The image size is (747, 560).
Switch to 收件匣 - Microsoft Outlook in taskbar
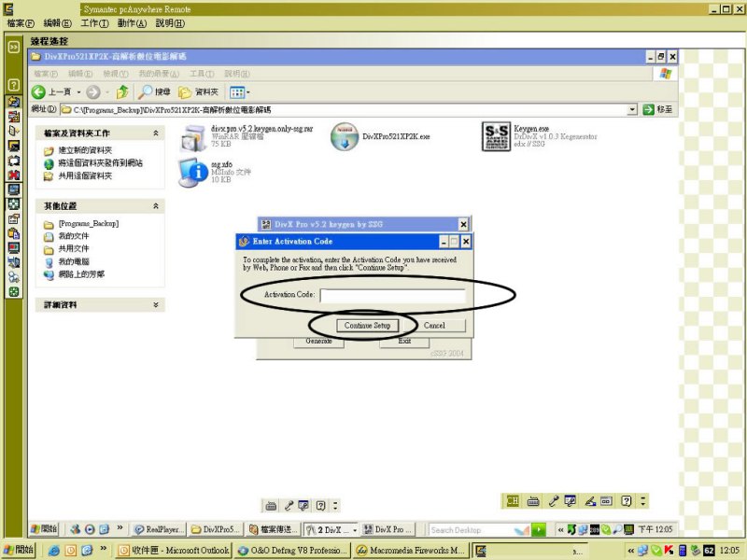(174, 551)
